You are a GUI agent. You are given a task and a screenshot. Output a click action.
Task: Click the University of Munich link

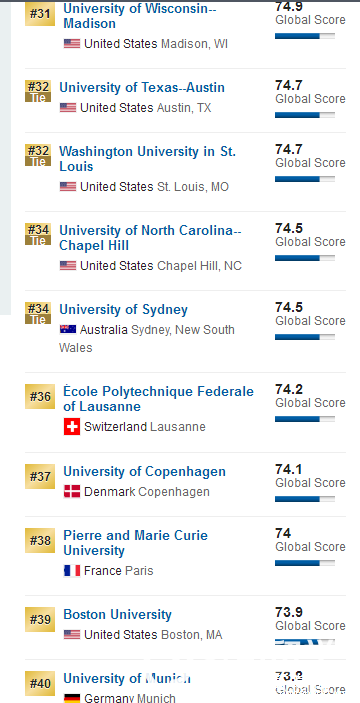pos(127,678)
